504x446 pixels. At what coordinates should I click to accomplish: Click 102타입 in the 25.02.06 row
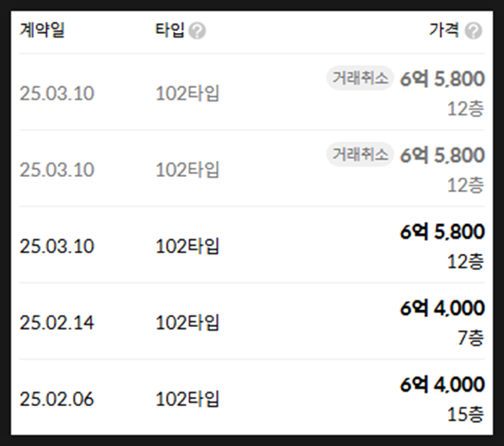(x=187, y=399)
